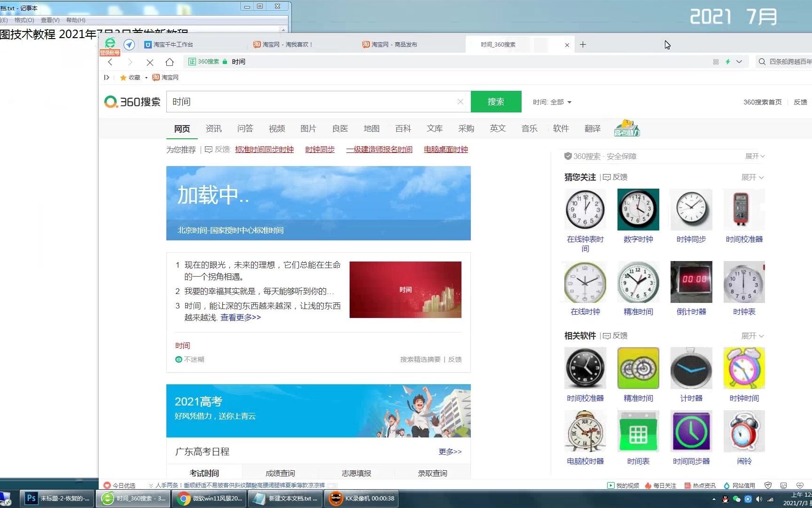
Task: Click the 更多>> link for 广东高考日程
Action: tap(450, 452)
